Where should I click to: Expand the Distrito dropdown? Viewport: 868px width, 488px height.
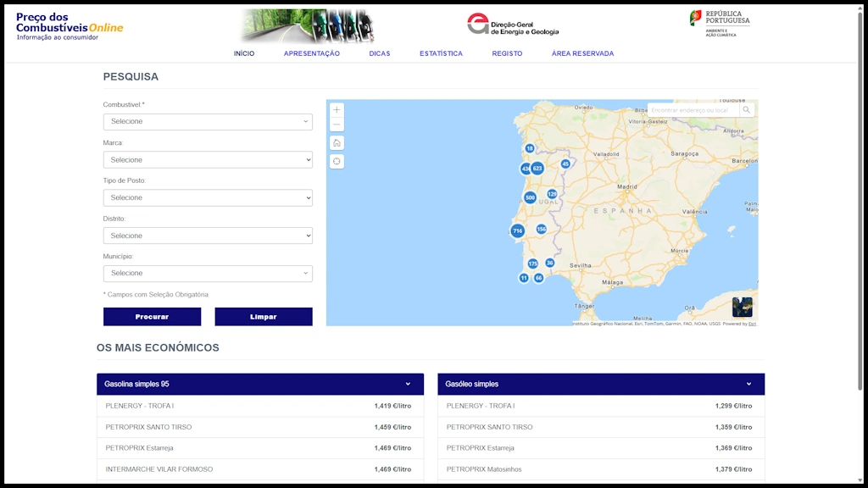pos(208,235)
